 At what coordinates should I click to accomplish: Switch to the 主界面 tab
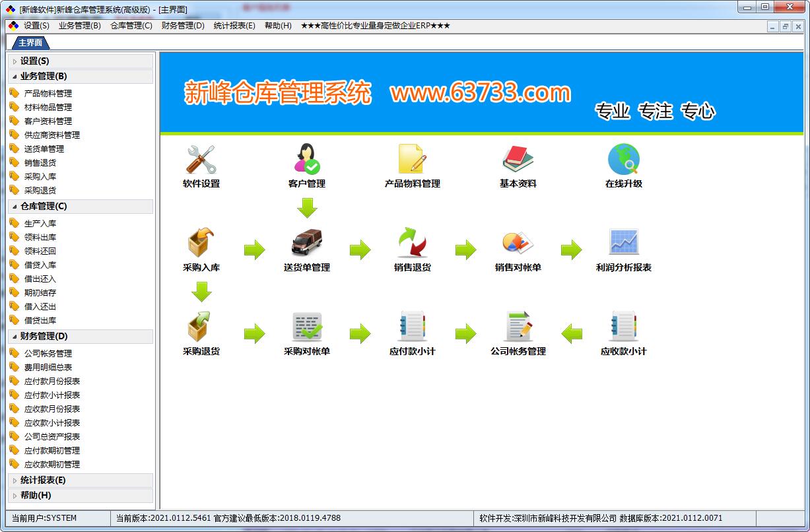click(x=30, y=41)
